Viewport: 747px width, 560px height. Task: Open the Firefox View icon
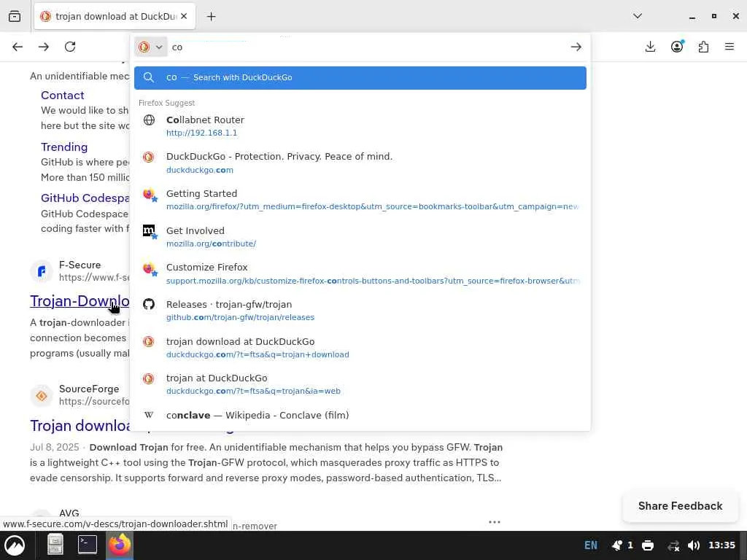[15, 16]
